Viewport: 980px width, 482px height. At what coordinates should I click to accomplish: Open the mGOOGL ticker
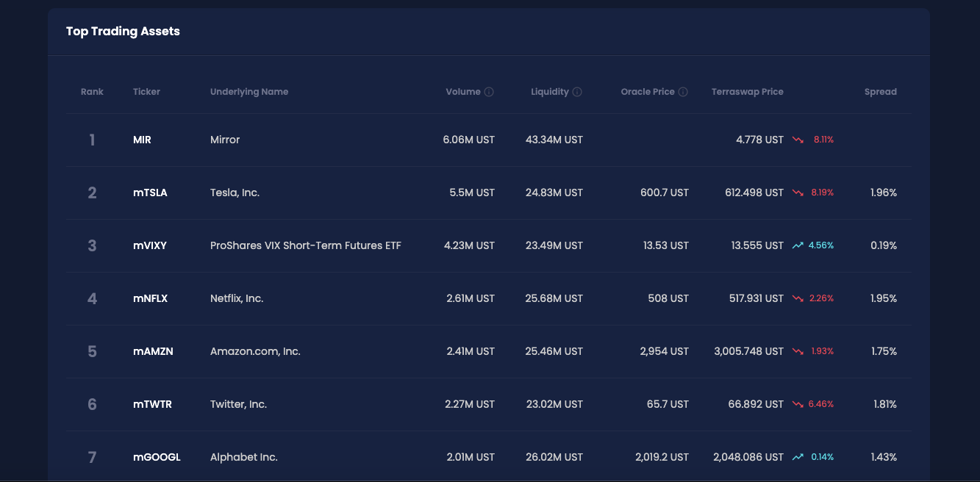point(157,457)
